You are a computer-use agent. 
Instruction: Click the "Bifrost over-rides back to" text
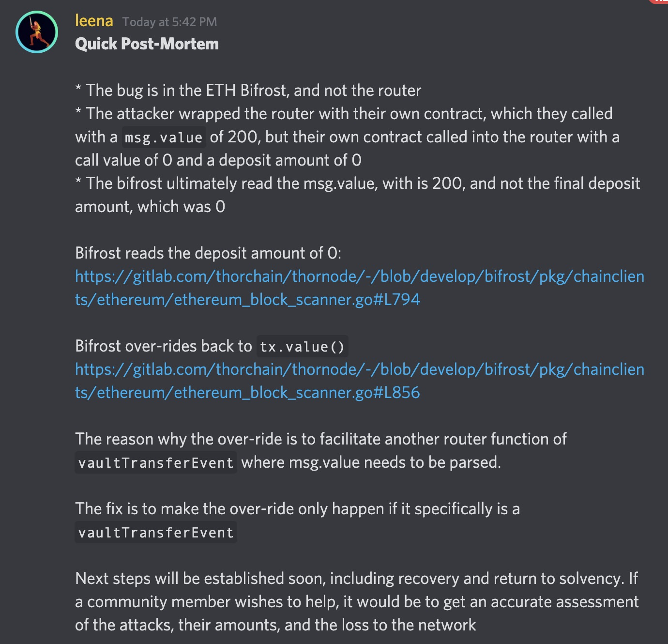164,346
